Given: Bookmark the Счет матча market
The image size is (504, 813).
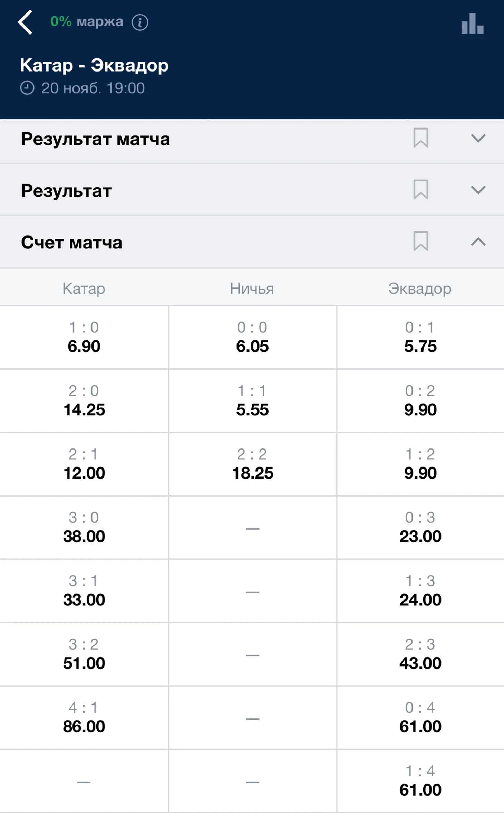Looking at the screenshot, I should [x=420, y=242].
